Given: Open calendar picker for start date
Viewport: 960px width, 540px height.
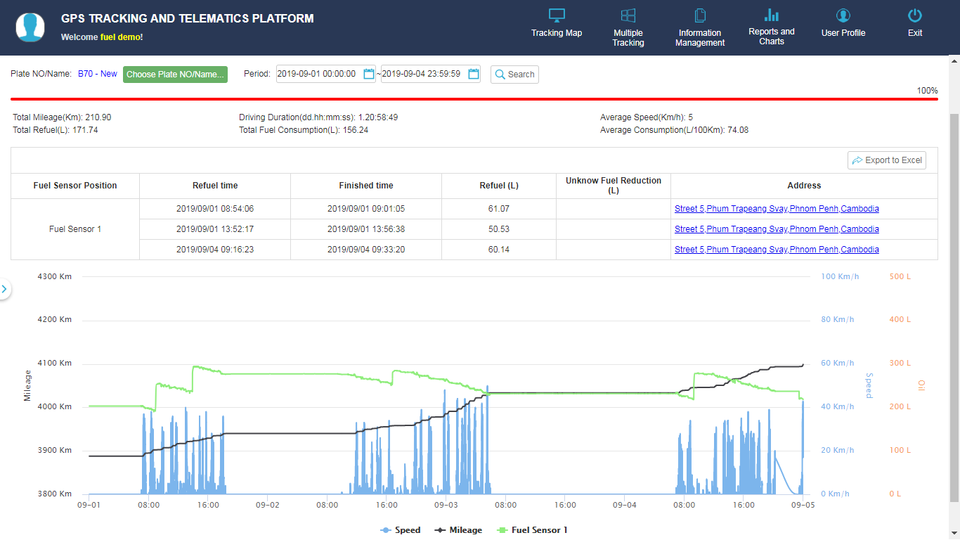Looking at the screenshot, I should pos(369,74).
